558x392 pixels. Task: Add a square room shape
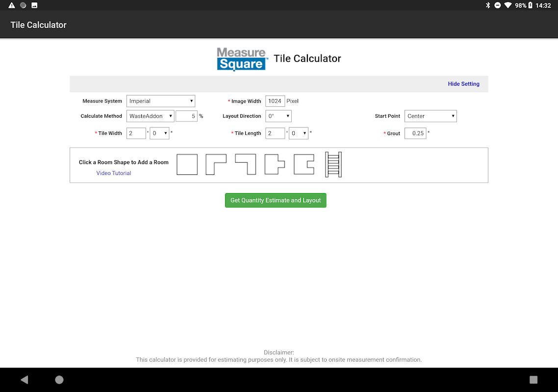coord(187,164)
